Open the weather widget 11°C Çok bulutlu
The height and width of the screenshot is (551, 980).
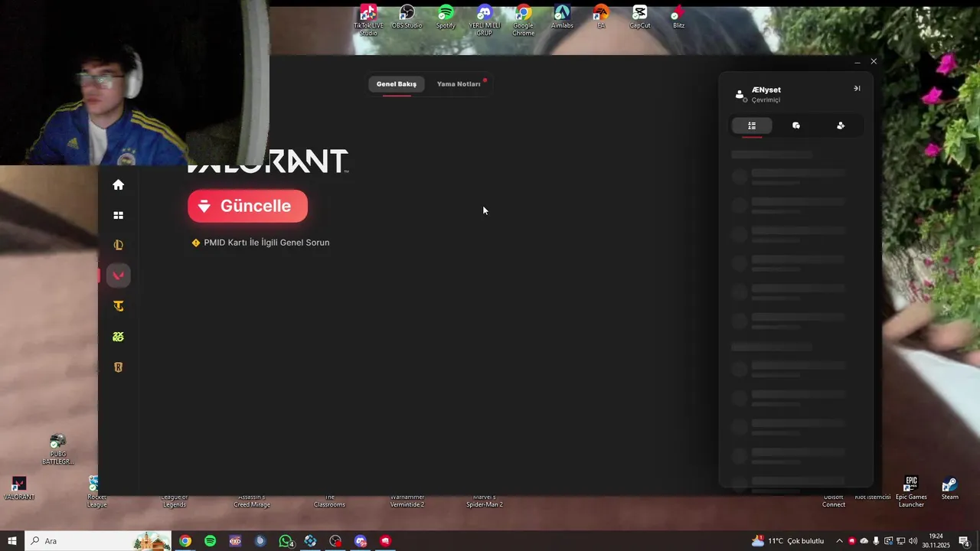pos(788,541)
